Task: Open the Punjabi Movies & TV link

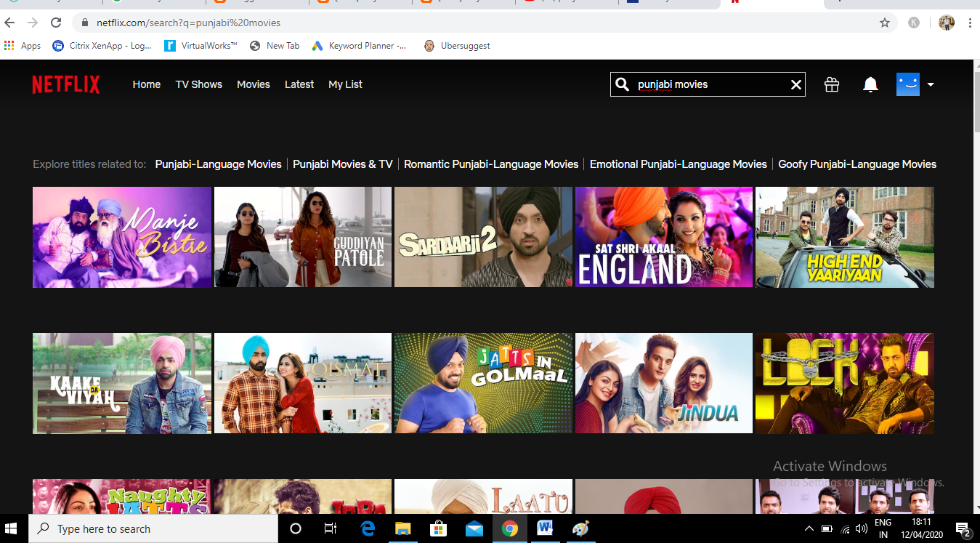Action: pyautogui.click(x=343, y=164)
